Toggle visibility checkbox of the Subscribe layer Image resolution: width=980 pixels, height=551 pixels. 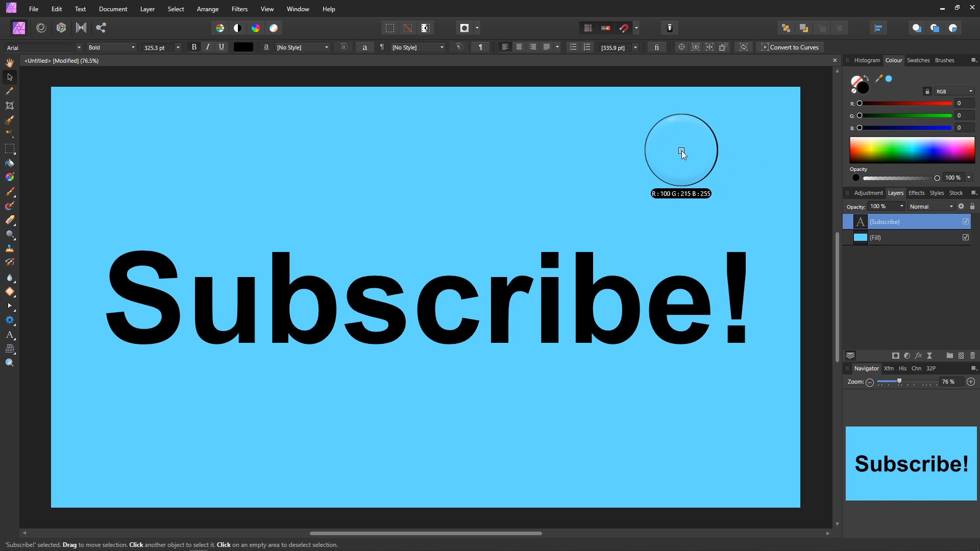click(x=966, y=221)
